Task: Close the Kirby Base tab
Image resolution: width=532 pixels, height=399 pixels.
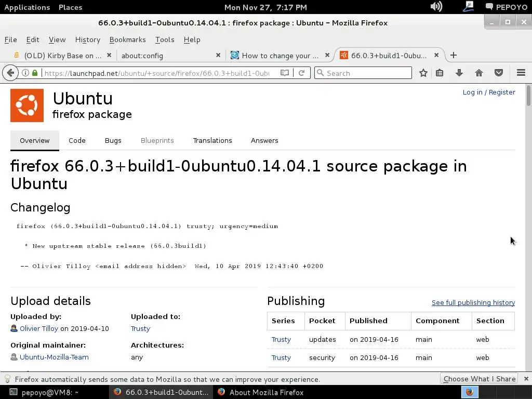Action: pyautogui.click(x=109, y=55)
